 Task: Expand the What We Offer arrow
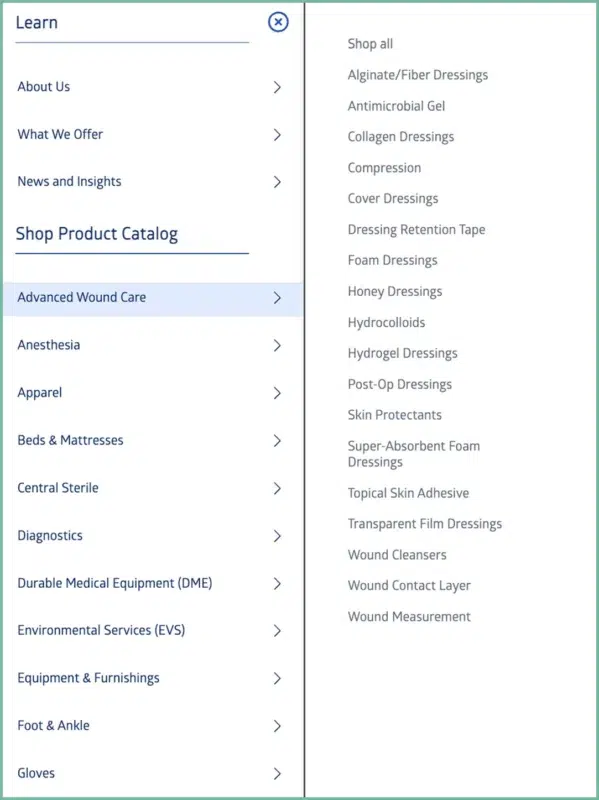276,134
